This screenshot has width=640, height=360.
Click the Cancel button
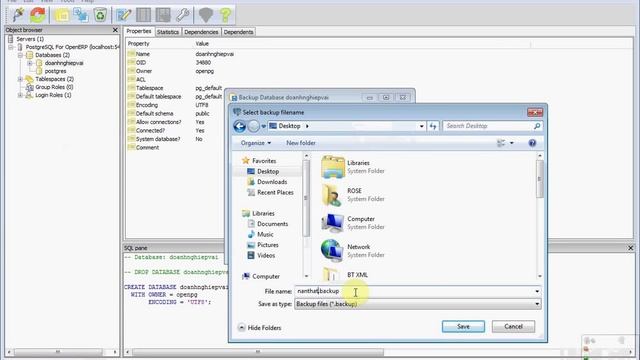(513, 327)
